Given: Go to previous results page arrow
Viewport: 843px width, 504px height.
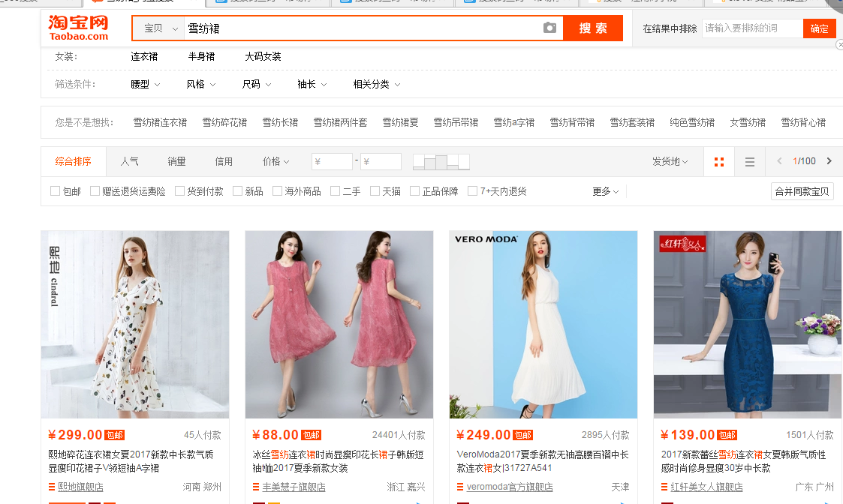Looking at the screenshot, I should [x=779, y=161].
